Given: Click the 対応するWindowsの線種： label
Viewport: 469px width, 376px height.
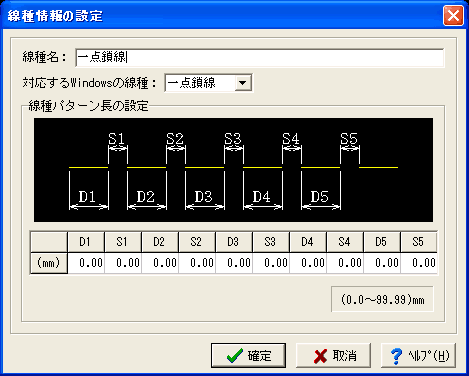Looking at the screenshot, I should pos(89,83).
